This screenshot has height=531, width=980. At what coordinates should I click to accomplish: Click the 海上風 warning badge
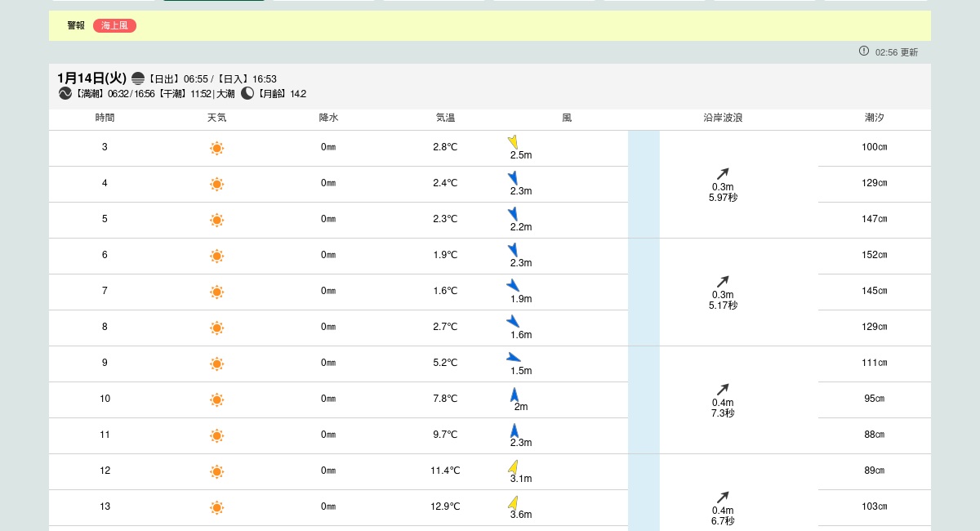pyautogui.click(x=114, y=25)
